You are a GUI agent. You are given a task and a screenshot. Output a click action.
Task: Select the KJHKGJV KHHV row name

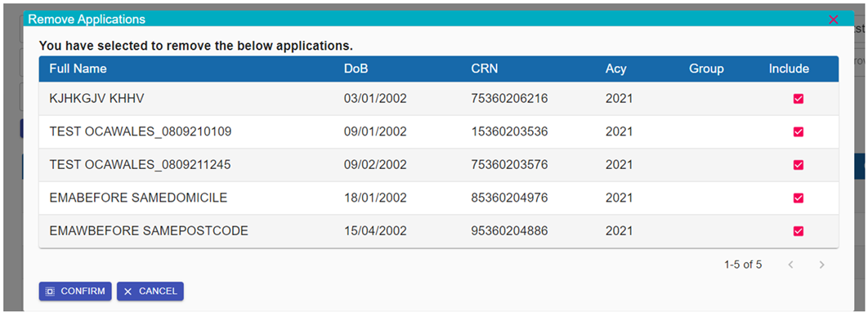pos(96,99)
